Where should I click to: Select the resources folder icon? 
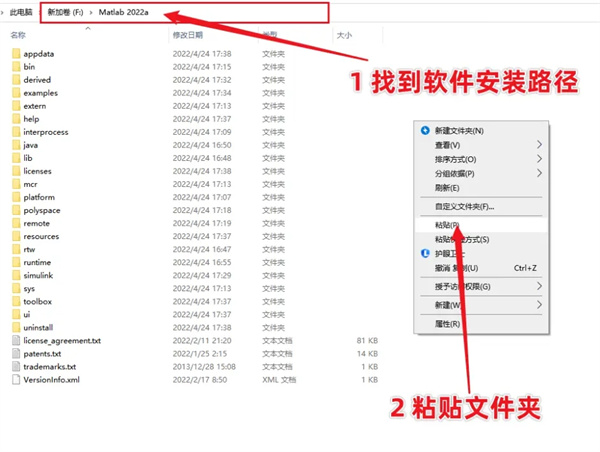pos(16,236)
